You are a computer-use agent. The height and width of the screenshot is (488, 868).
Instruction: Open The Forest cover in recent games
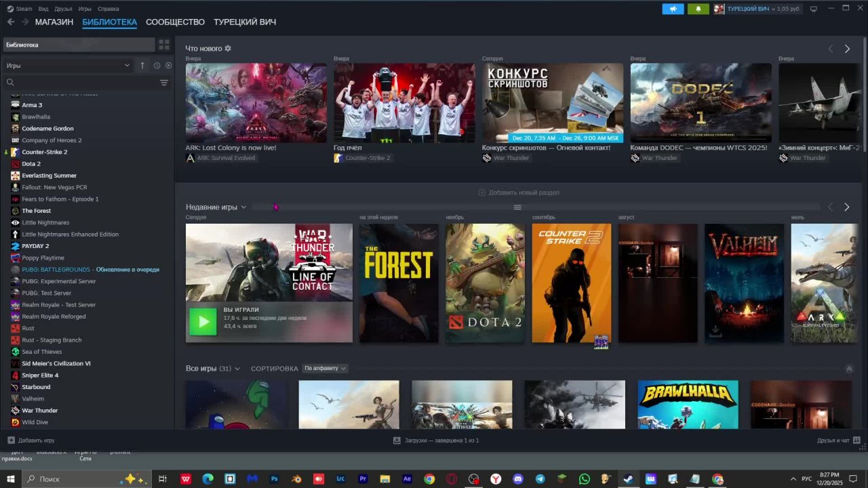399,283
